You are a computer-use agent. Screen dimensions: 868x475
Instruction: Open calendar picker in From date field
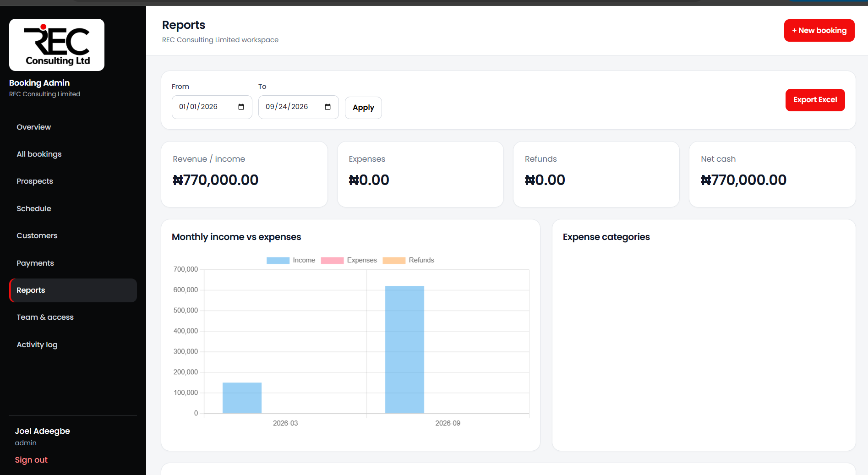(x=241, y=107)
